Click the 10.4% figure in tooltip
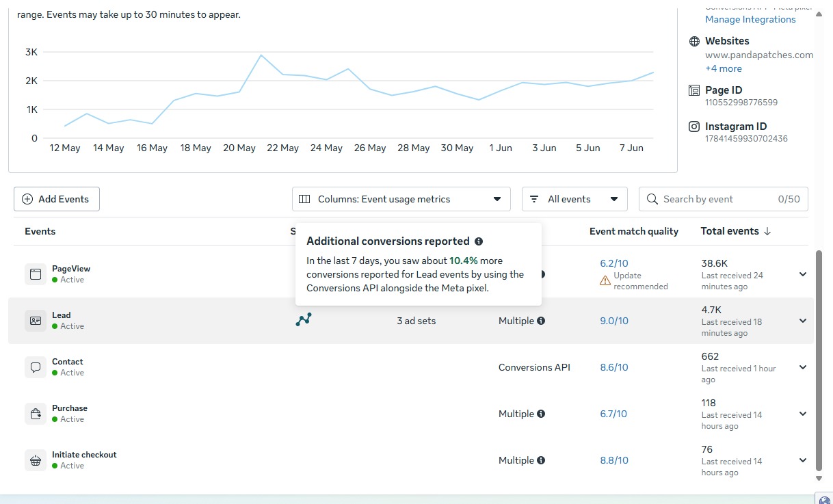The width and height of the screenshot is (833, 504). 464,261
